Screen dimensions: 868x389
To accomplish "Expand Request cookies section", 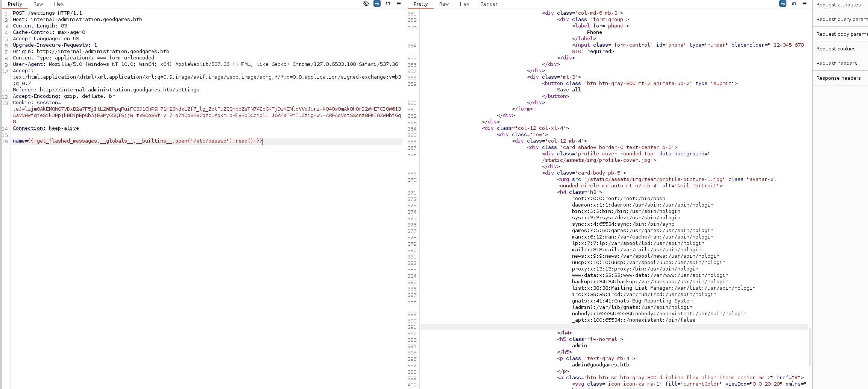I will 840,49.
